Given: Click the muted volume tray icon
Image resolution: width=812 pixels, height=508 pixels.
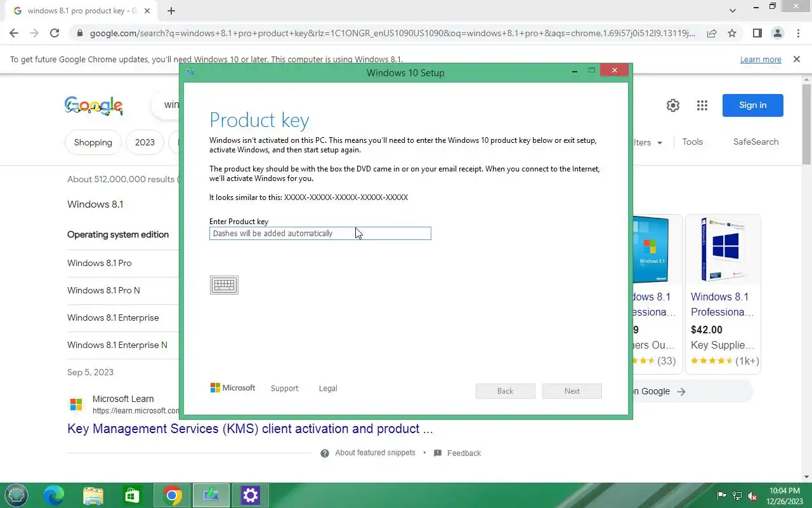Looking at the screenshot, I should tap(753, 495).
